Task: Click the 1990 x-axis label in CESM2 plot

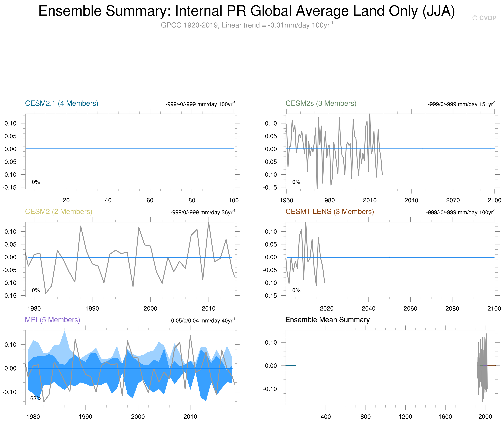Action: pos(92,308)
